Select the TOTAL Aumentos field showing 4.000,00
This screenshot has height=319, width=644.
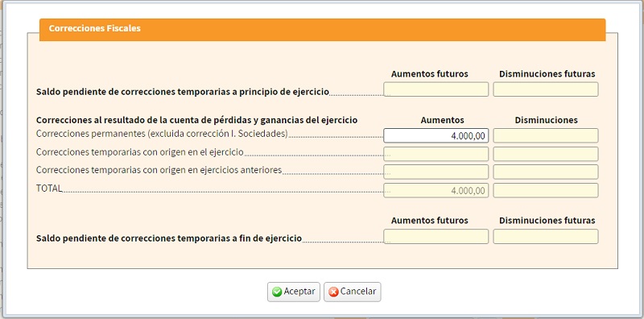click(x=436, y=190)
